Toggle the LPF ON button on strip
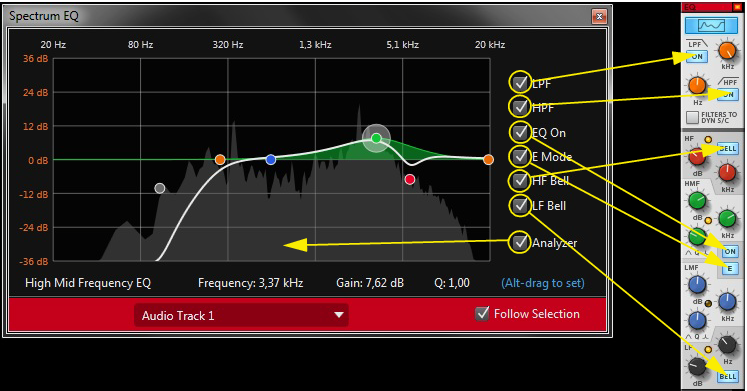Screen dimensions: 747x391 click(697, 57)
